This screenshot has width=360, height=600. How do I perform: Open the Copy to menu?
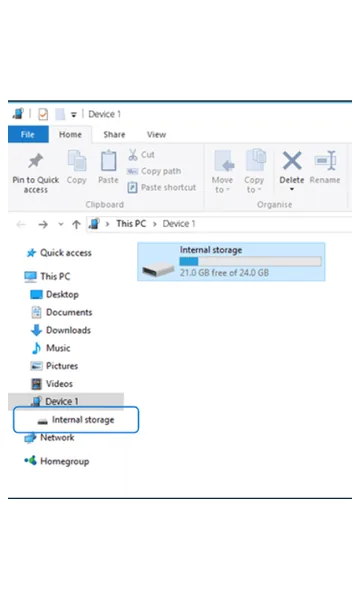tap(254, 171)
